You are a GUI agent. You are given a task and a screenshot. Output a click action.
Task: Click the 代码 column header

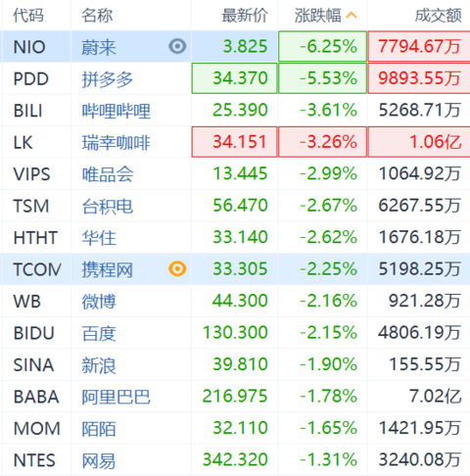click(28, 16)
